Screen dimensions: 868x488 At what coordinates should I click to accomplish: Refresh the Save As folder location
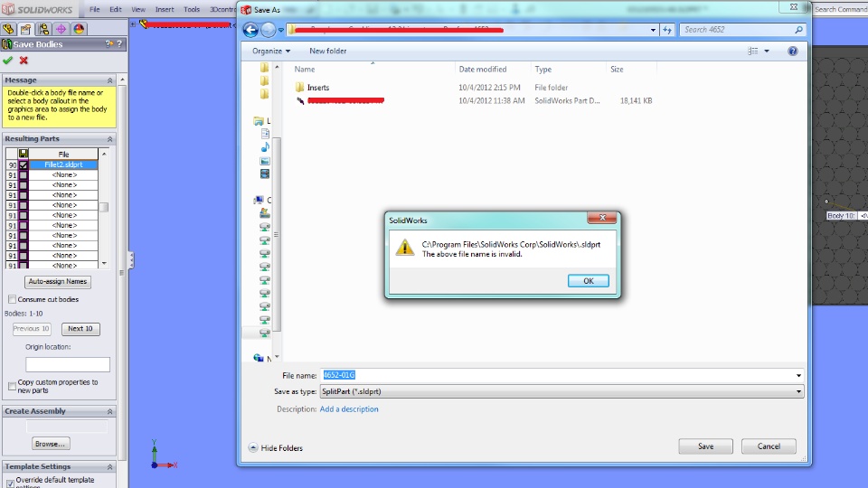click(667, 30)
